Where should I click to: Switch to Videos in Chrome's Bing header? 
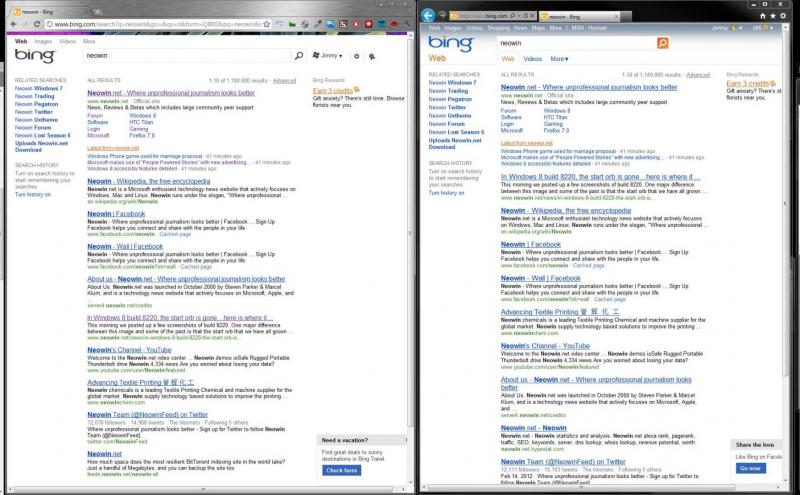tap(67, 41)
